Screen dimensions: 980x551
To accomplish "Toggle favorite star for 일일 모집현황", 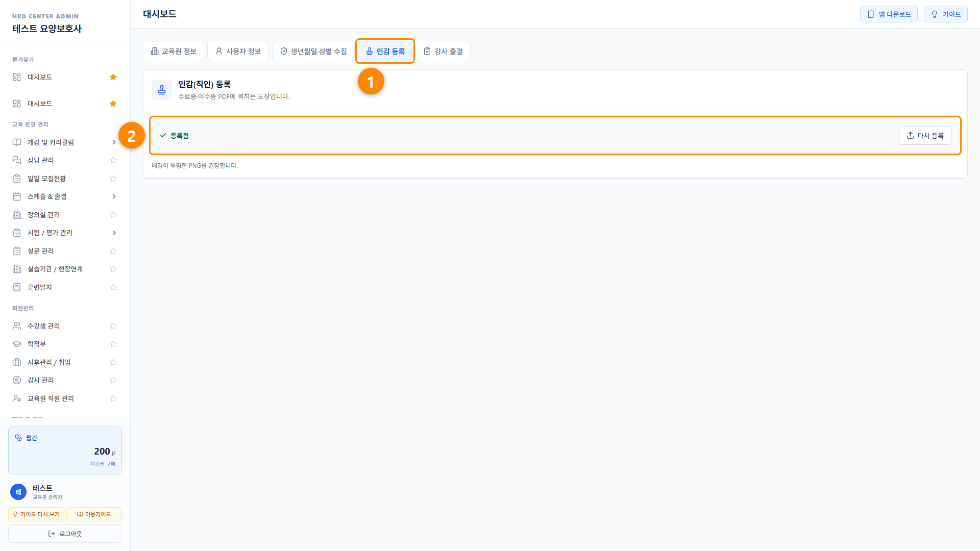I will 113,179.
